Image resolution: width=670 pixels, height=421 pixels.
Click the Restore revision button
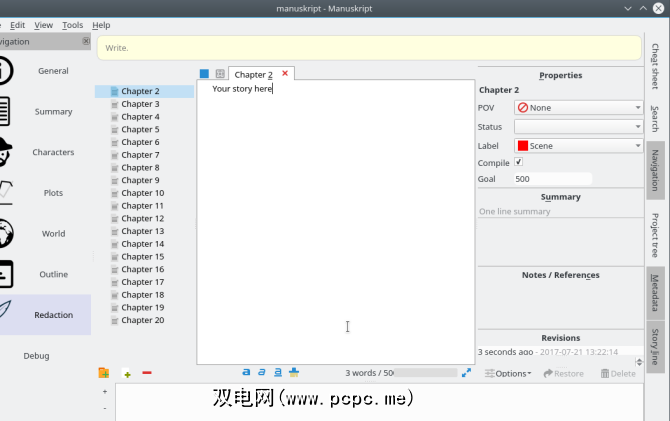[x=564, y=374]
